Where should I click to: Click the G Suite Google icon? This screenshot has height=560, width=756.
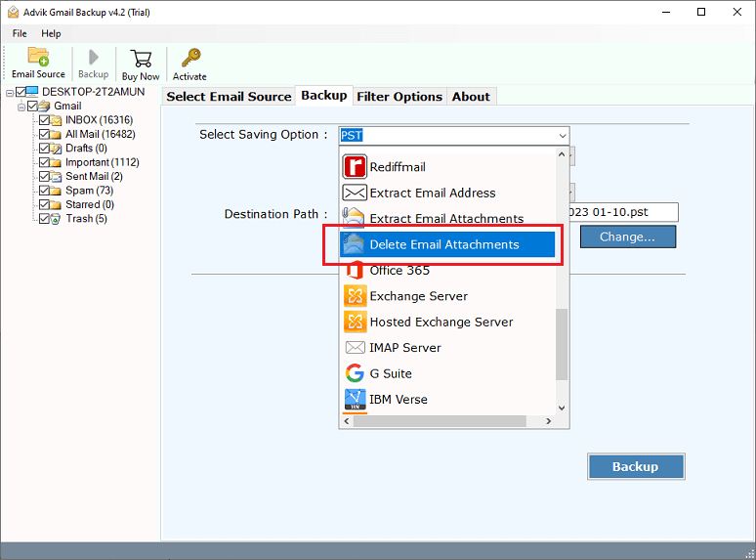click(x=355, y=373)
